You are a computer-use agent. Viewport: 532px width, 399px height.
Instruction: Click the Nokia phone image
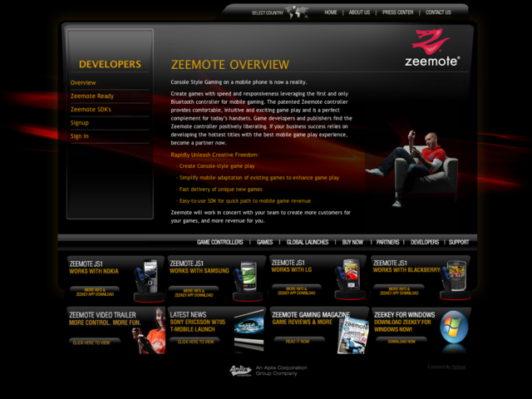147,280
